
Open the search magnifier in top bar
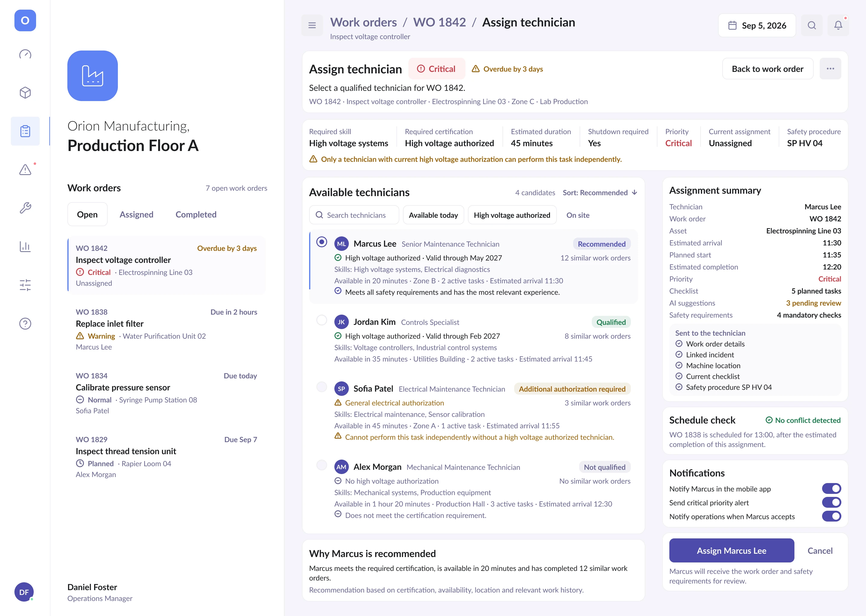tap(812, 25)
